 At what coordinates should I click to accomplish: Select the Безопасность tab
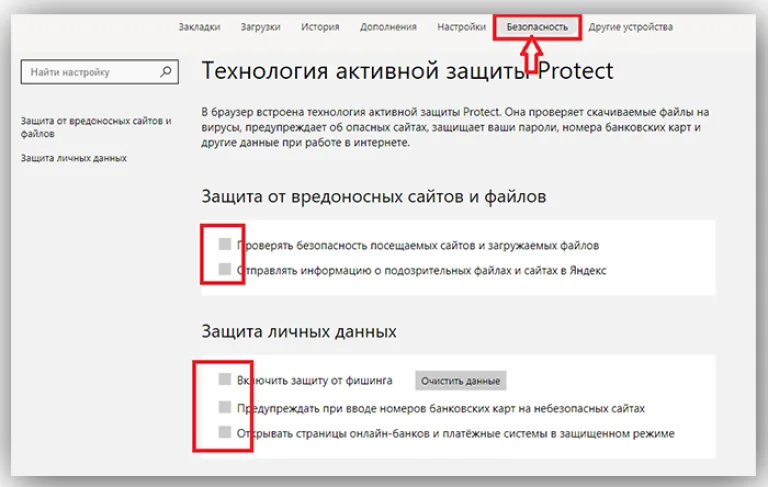click(x=537, y=27)
